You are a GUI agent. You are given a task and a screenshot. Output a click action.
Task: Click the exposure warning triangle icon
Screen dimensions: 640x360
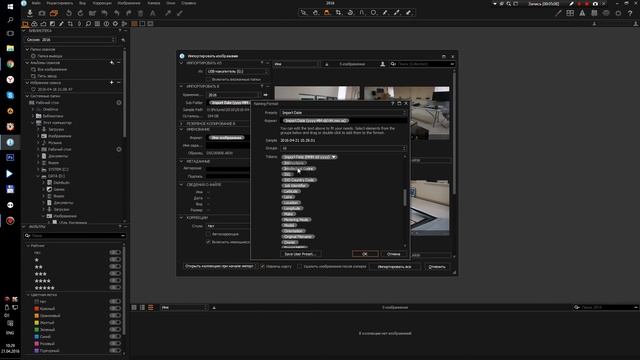point(582,13)
